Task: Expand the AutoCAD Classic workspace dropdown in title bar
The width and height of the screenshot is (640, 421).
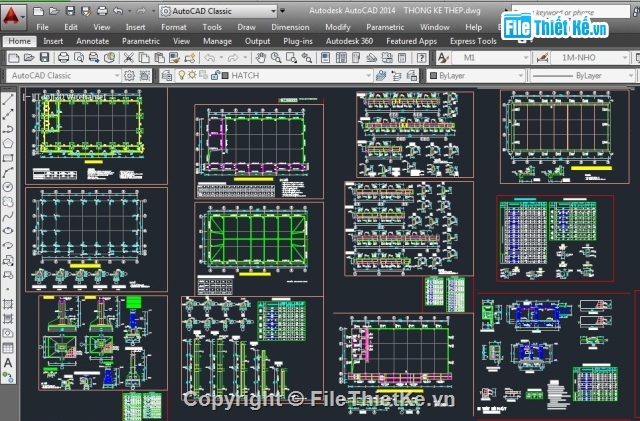Action: [273, 11]
